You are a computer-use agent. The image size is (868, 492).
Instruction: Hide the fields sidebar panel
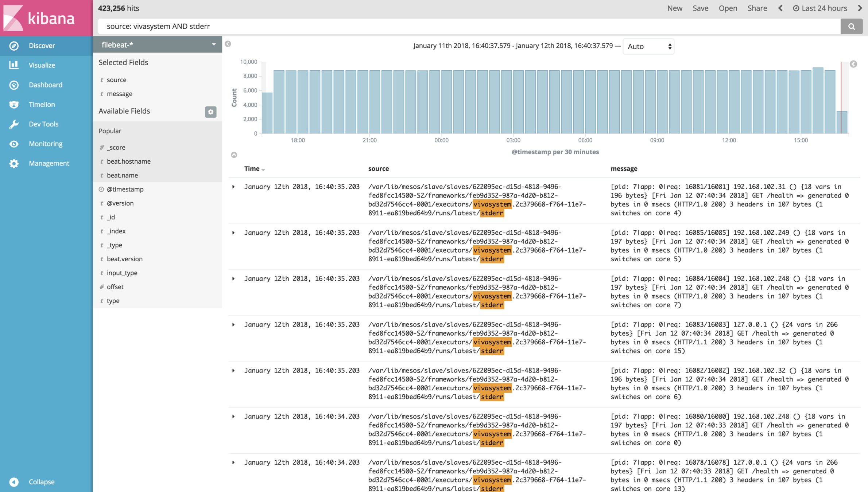click(x=228, y=44)
